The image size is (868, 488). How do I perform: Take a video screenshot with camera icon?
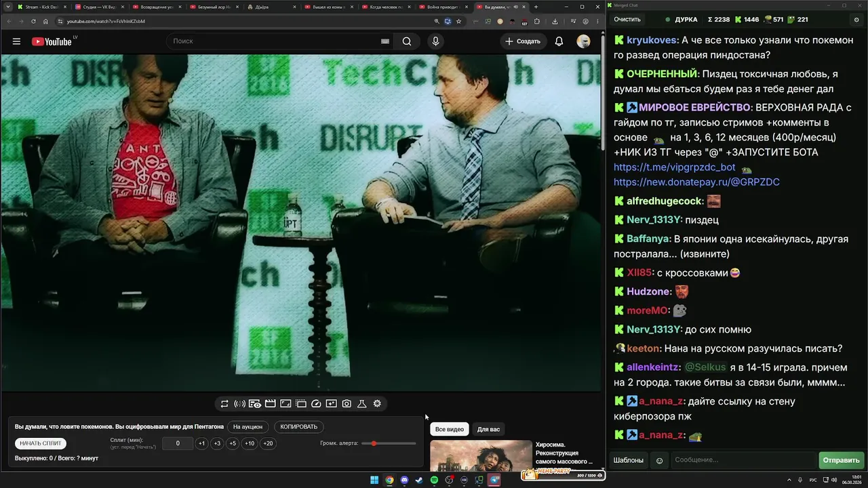(x=347, y=404)
